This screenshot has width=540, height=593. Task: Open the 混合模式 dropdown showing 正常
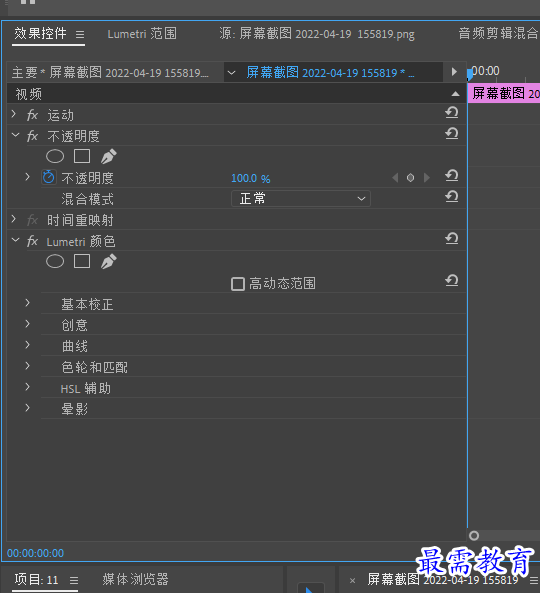tap(301, 199)
